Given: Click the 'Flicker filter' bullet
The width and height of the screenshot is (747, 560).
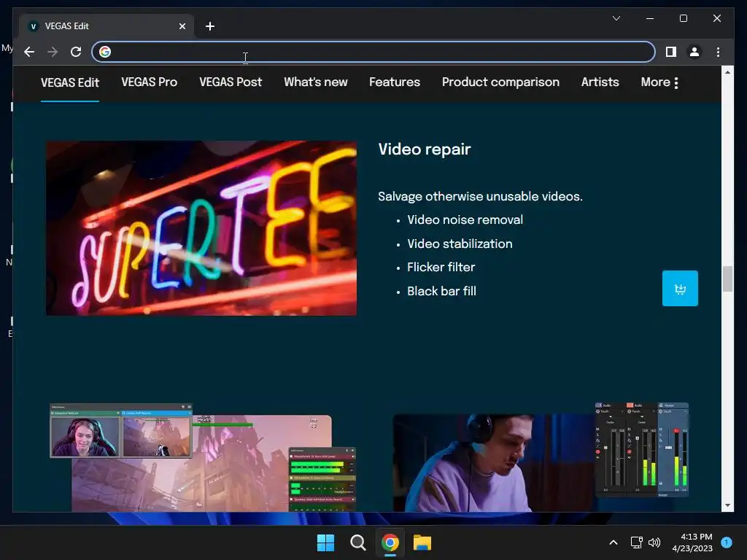Looking at the screenshot, I should [x=441, y=267].
